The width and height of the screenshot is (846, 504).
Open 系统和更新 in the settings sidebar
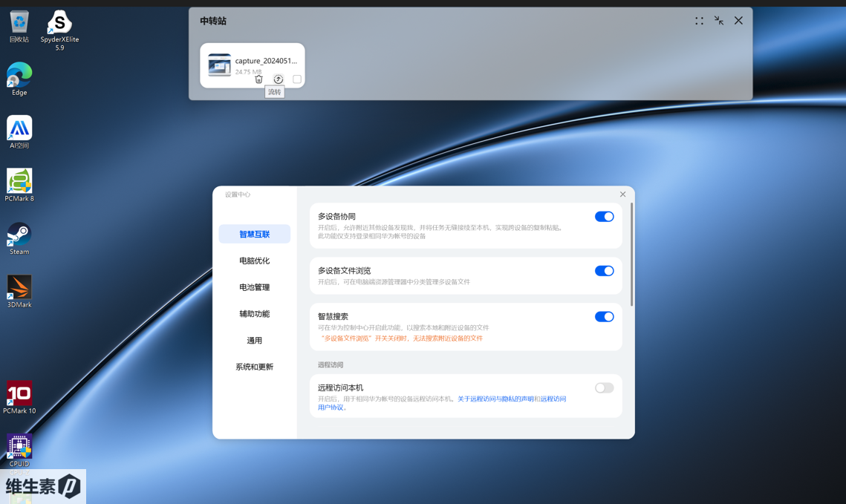pos(254,367)
